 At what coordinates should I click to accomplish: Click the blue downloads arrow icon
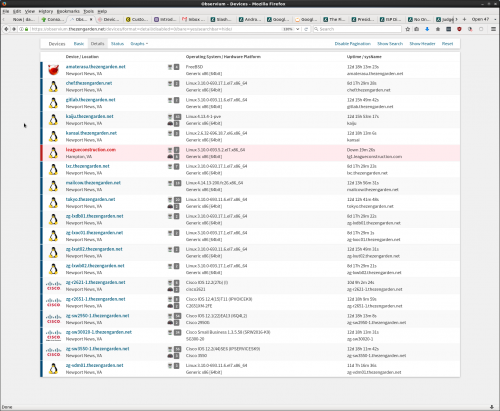[x=427, y=29]
